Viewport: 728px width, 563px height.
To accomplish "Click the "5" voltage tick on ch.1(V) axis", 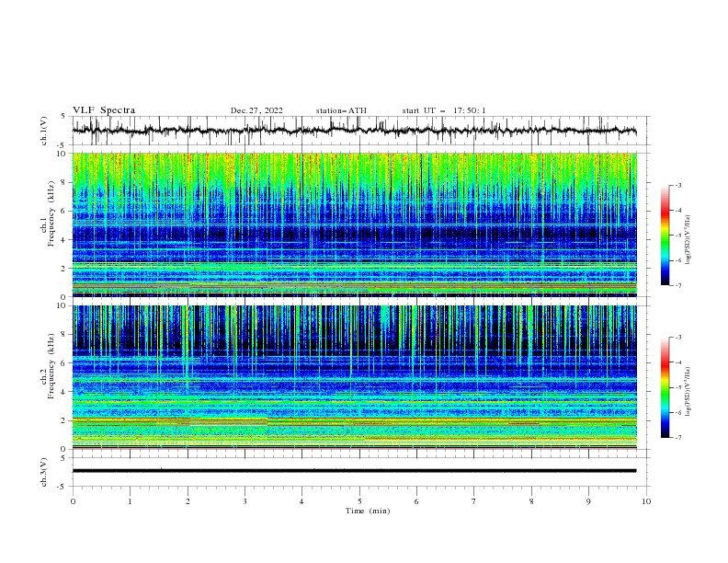I will pyautogui.click(x=64, y=116).
